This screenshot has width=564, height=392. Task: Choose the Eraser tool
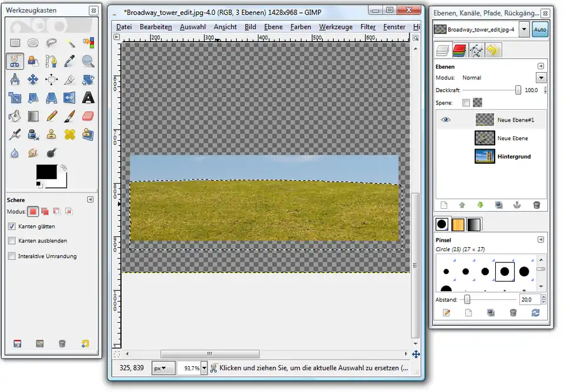pyautogui.click(x=88, y=116)
